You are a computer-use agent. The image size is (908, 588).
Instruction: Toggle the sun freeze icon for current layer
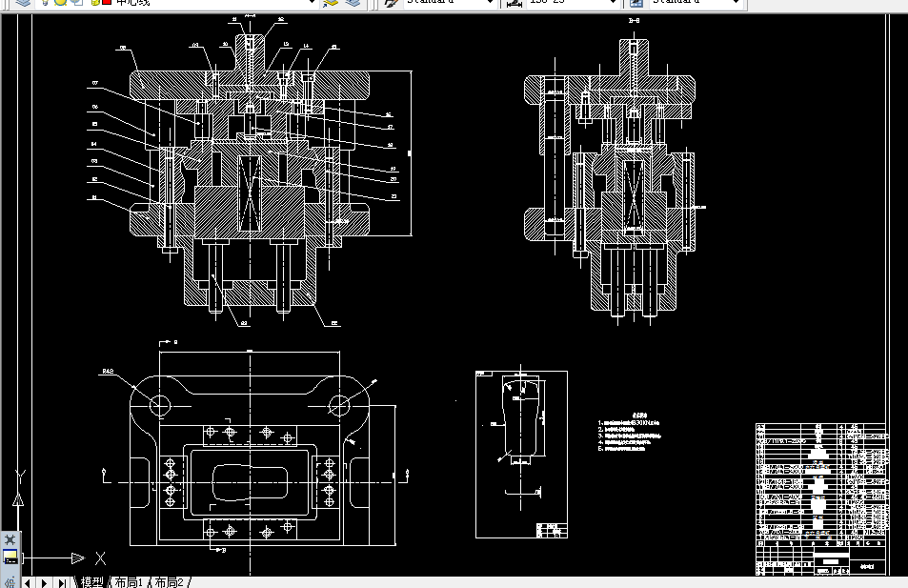(60, 2)
